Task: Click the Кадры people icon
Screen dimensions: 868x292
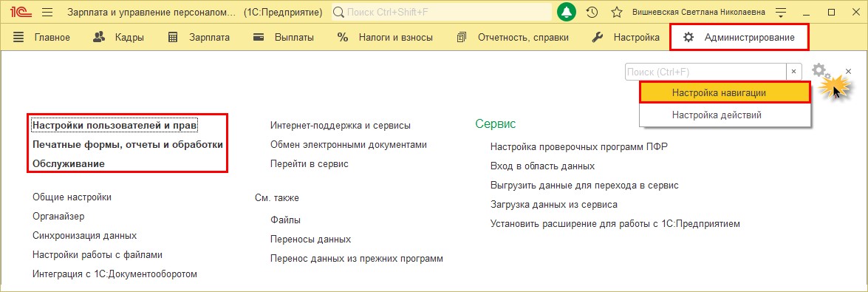Action: tap(99, 38)
